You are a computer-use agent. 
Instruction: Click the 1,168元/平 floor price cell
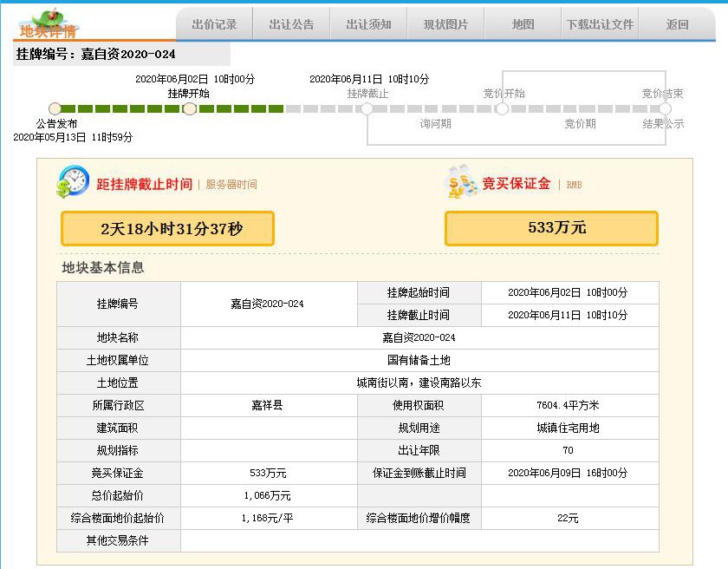coord(269,518)
